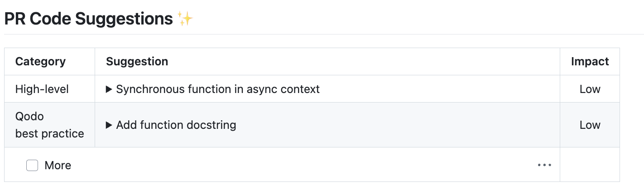Click the High-level category cell
This screenshot has height=196, width=644.
coord(42,89)
